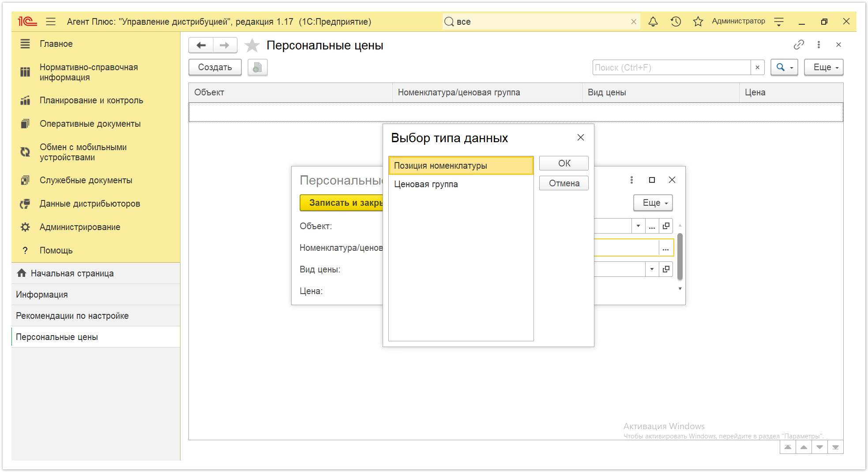868x472 pixels.
Task: Sort by Вид цены column header
Action: 661,92
